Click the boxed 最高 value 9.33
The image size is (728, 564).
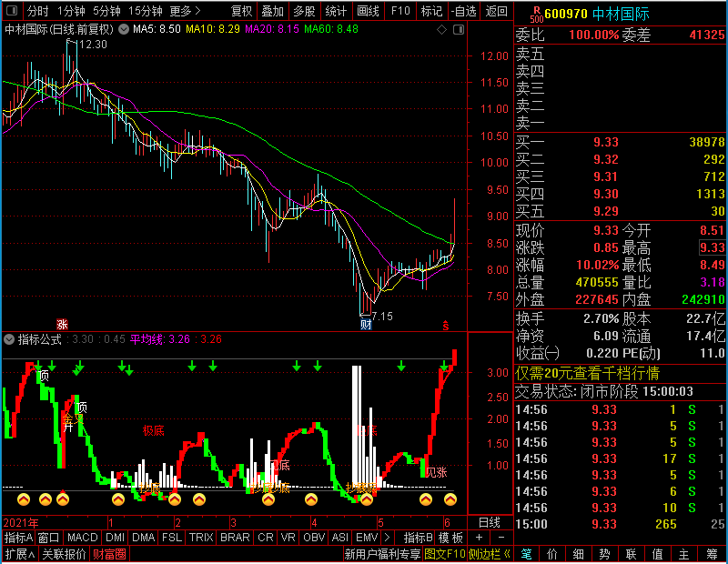713,247
